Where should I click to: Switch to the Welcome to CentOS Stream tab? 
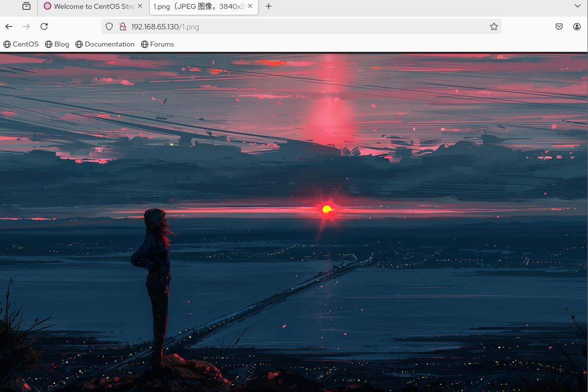(x=93, y=6)
